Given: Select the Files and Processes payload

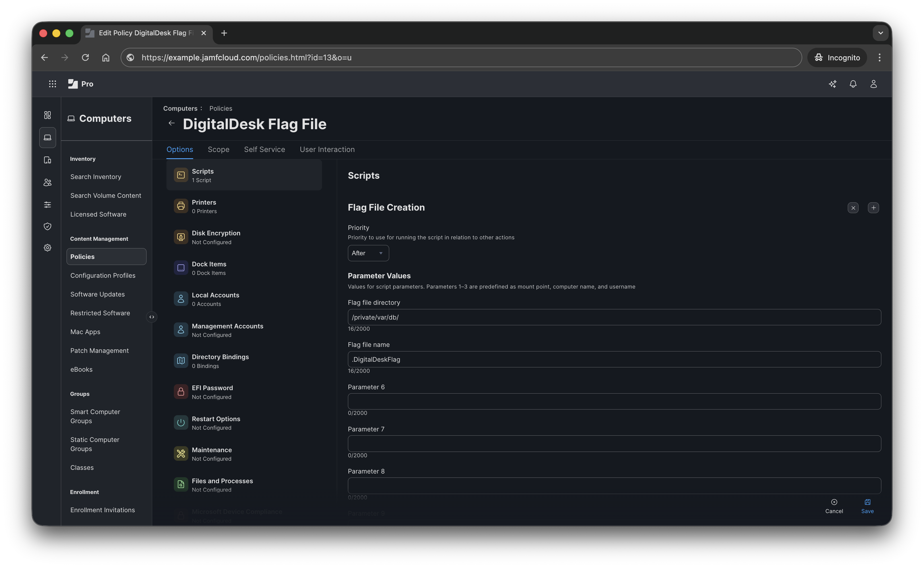Looking at the screenshot, I should 222,485.
